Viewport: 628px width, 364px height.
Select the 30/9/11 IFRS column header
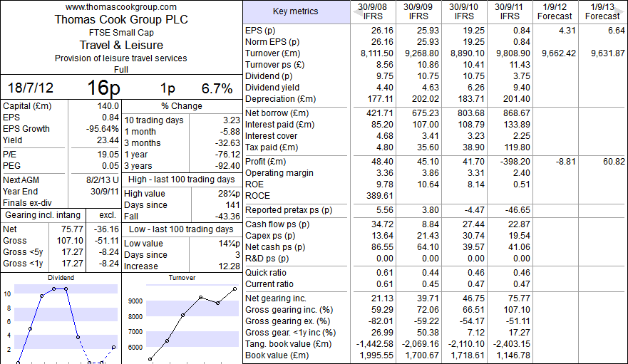coord(510,11)
